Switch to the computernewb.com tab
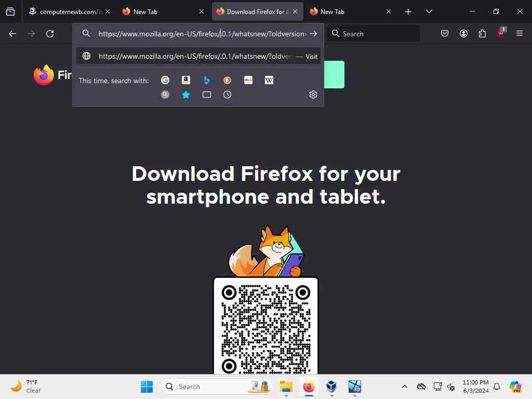The width and height of the screenshot is (532, 399). point(70,12)
